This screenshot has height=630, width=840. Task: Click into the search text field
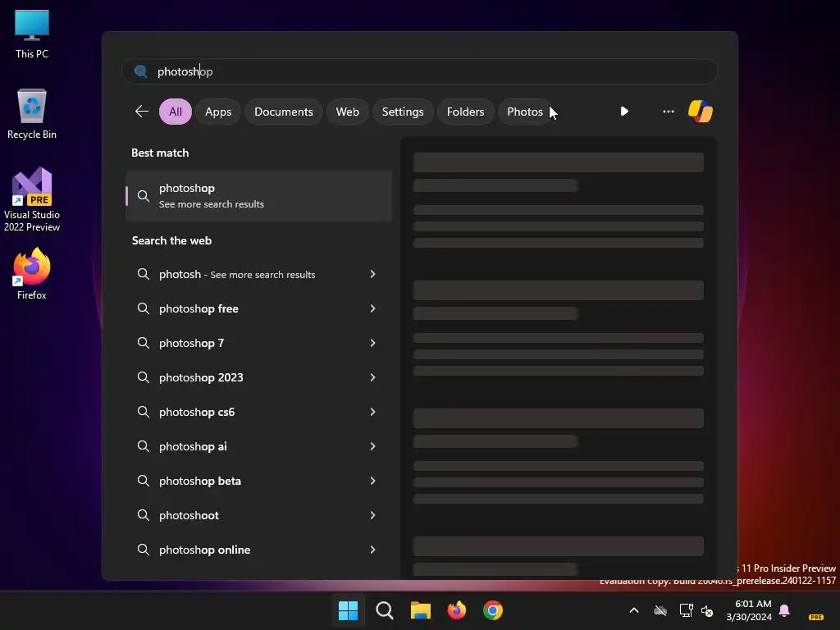tap(419, 71)
